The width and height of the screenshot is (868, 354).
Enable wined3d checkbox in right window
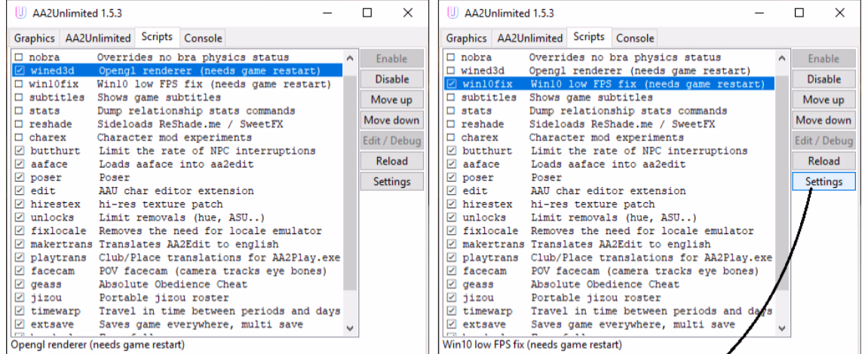[451, 71]
